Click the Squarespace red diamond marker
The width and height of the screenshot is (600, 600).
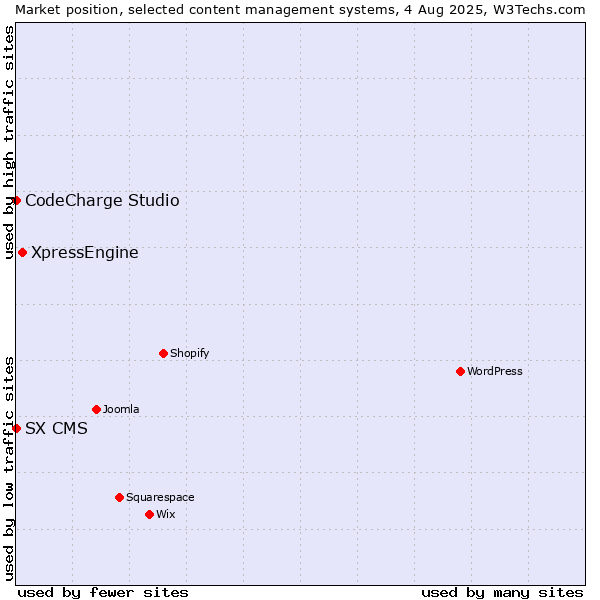pyautogui.click(x=119, y=497)
